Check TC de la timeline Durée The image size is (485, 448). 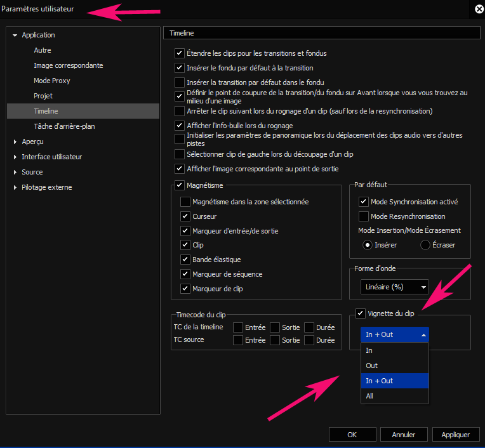309,327
